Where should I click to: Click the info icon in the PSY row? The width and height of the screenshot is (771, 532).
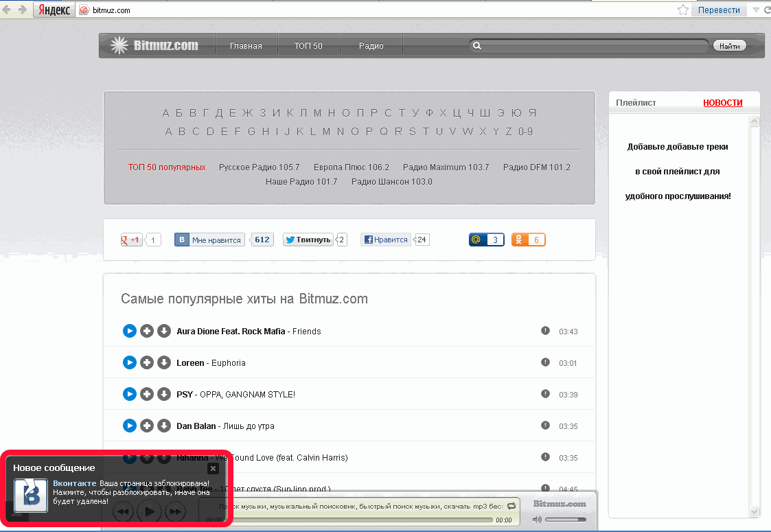(x=545, y=393)
